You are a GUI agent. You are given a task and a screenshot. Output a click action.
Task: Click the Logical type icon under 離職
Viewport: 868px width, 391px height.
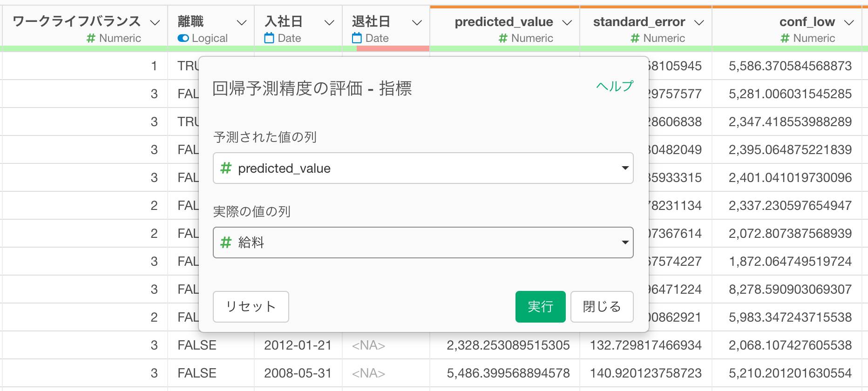(x=183, y=38)
